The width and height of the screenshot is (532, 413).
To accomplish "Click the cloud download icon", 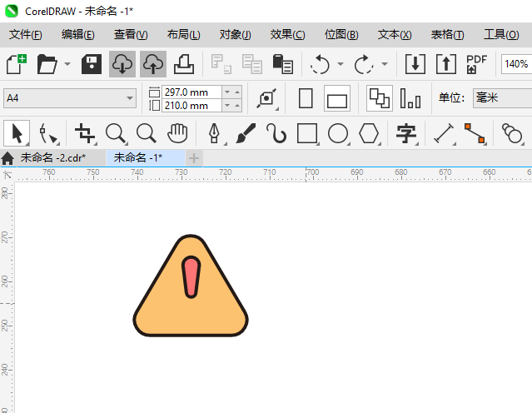I will [122, 64].
